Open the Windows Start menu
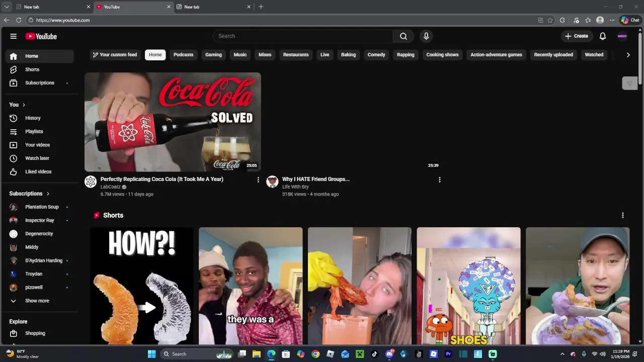644x362 pixels. (x=151, y=354)
